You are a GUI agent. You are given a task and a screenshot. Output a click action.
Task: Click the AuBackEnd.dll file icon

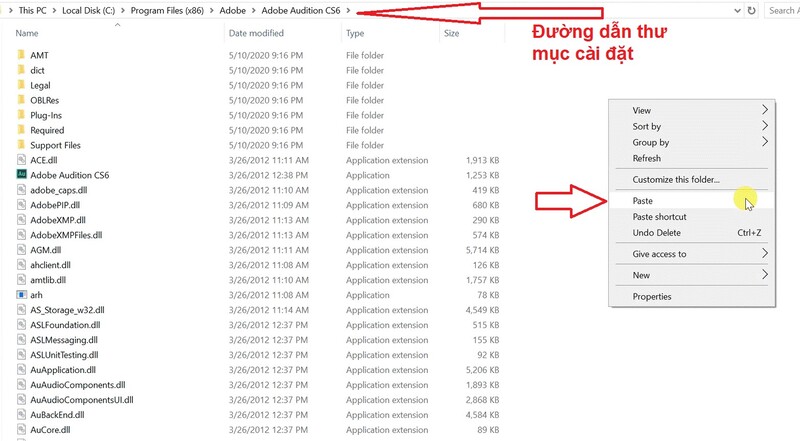tap(21, 414)
